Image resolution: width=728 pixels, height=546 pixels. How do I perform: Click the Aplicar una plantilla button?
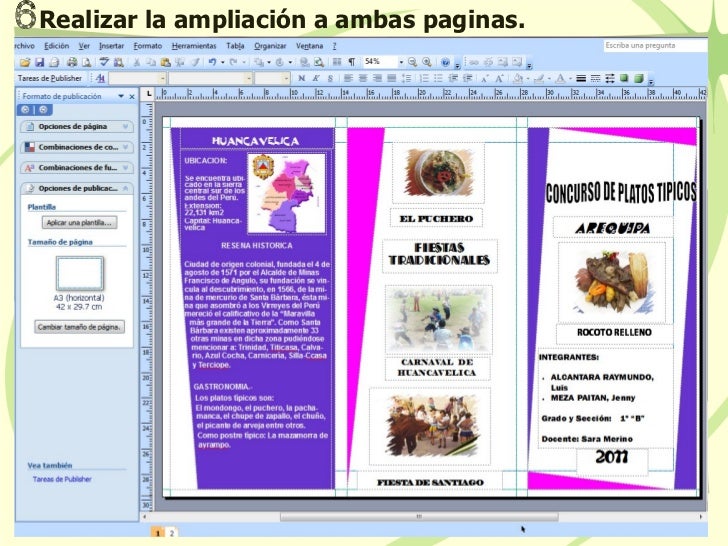pos(79,223)
